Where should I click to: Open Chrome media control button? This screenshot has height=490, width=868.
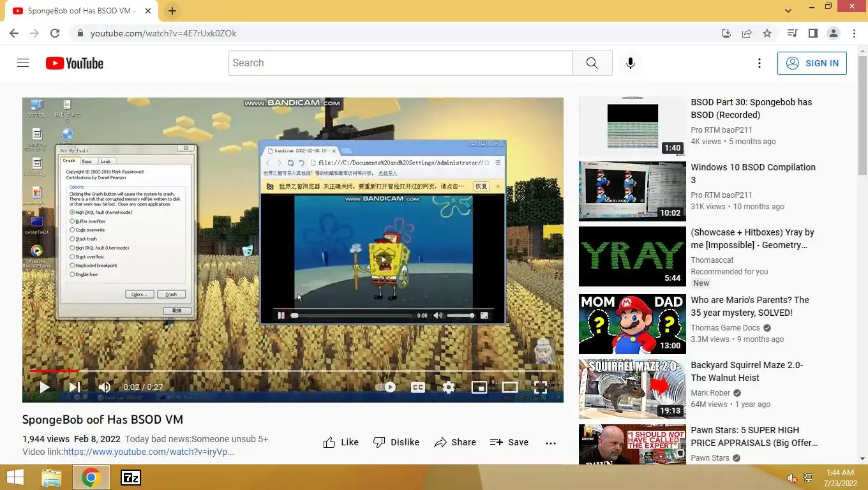(792, 33)
